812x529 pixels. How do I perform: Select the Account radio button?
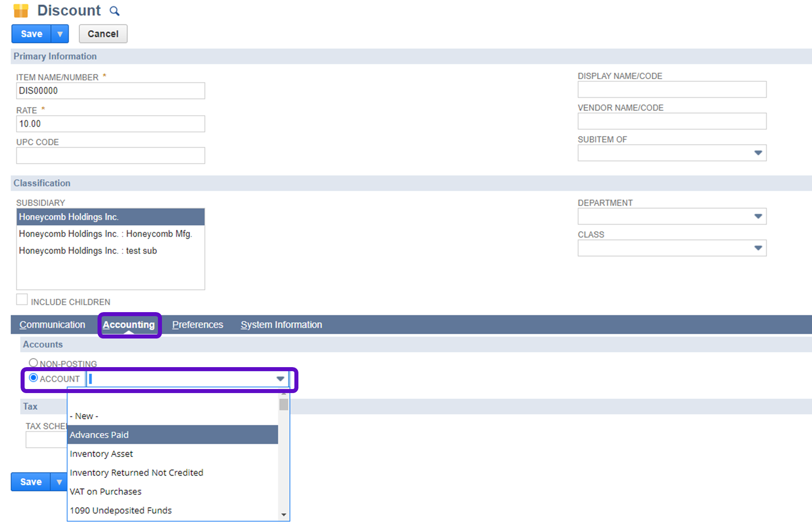33,378
